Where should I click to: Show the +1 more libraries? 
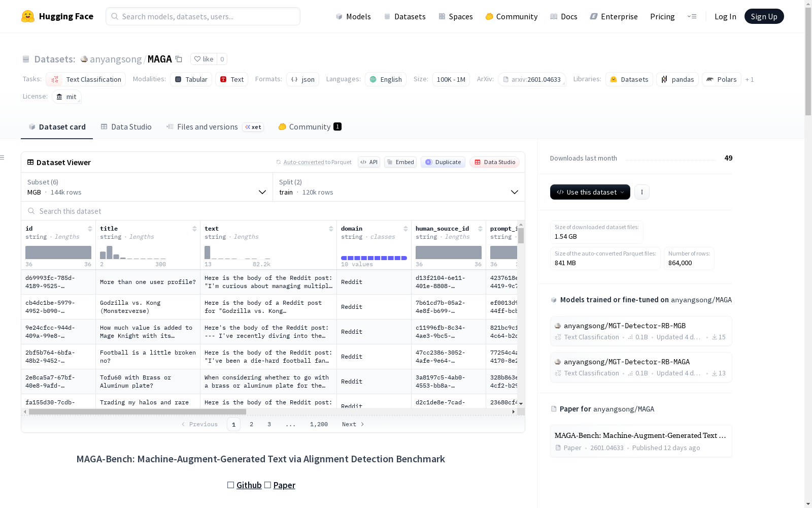750,80
